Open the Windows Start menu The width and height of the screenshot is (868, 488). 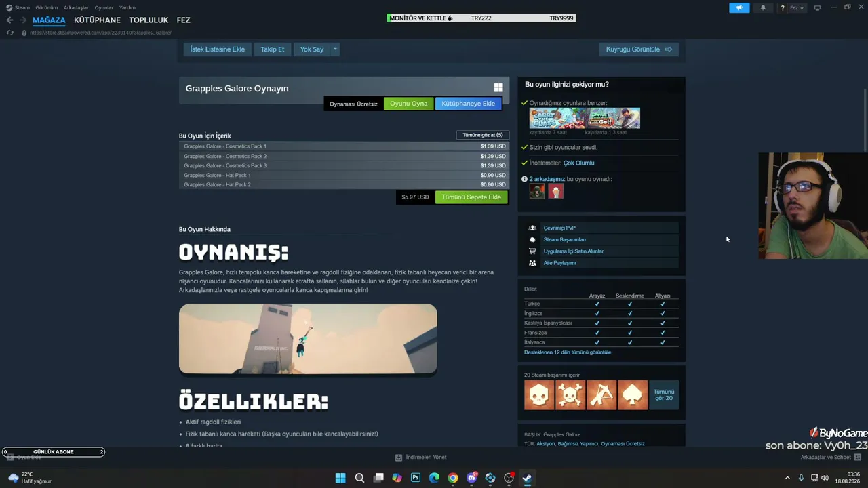(x=340, y=478)
